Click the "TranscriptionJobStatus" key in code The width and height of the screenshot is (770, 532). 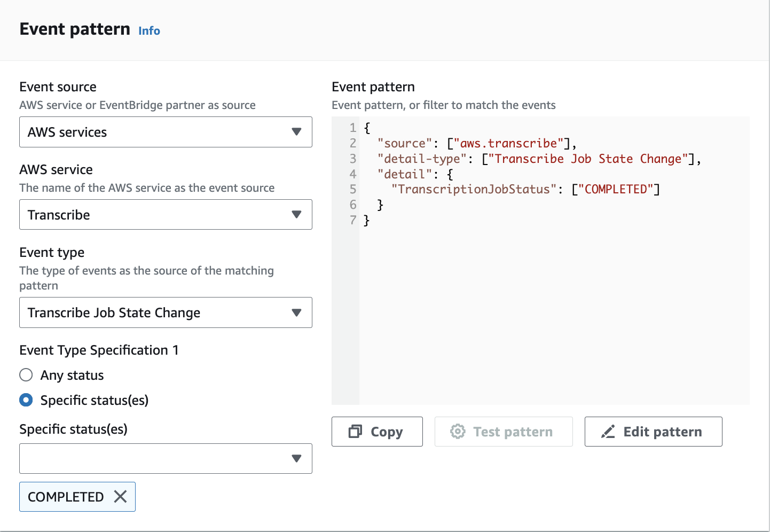point(474,189)
